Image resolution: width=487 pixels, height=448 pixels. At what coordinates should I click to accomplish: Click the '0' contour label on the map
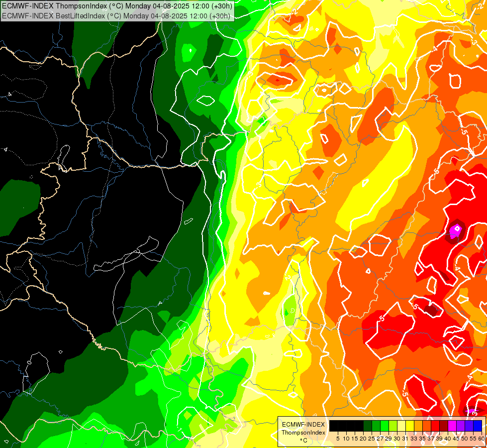tap(29, 362)
